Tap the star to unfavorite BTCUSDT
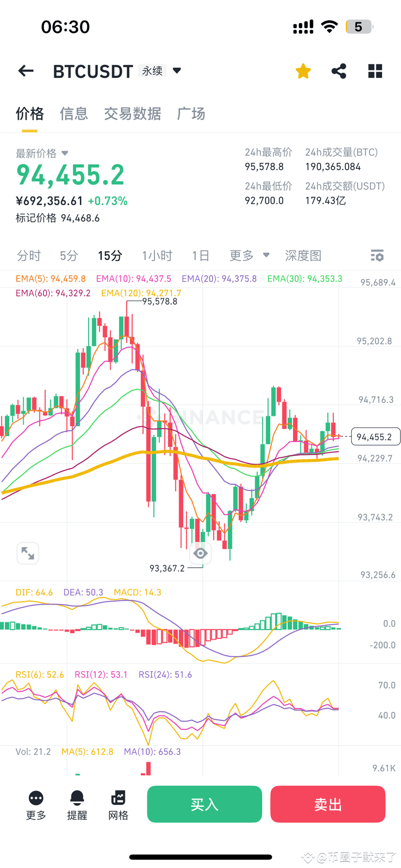The height and width of the screenshot is (868, 401). (x=303, y=71)
